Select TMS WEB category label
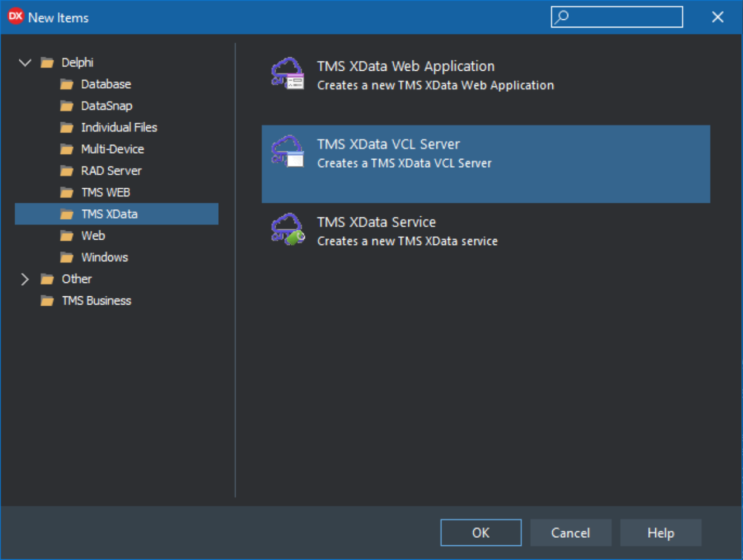Viewport: 743px width, 560px height. 105,192
